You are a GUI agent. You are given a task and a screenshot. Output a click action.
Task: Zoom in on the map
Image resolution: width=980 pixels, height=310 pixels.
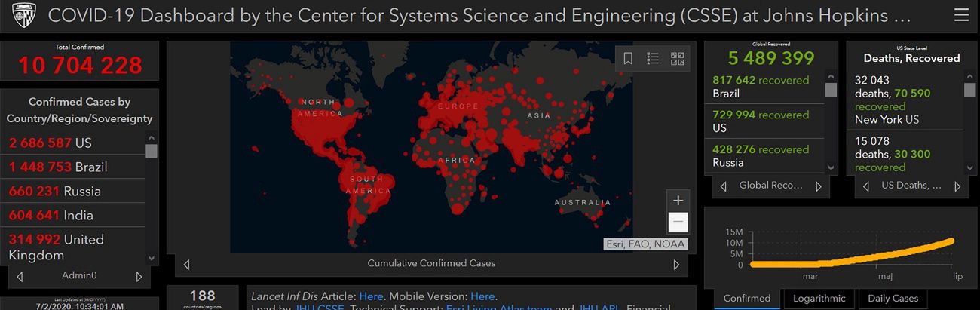[x=678, y=201]
